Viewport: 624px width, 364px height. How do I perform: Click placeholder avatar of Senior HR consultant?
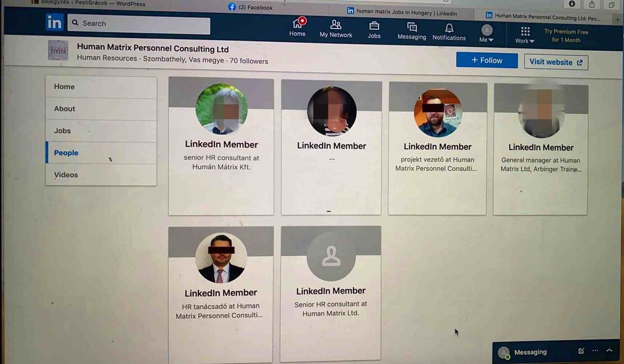(x=331, y=257)
